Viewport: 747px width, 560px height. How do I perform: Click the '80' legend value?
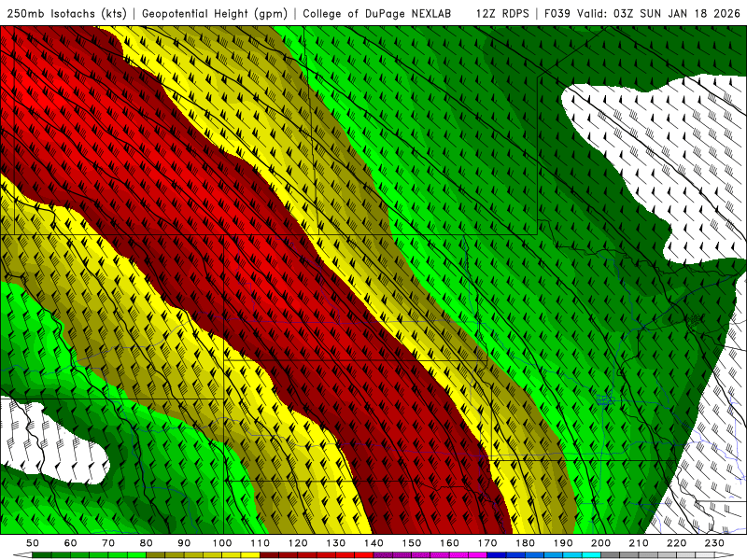coord(147,543)
